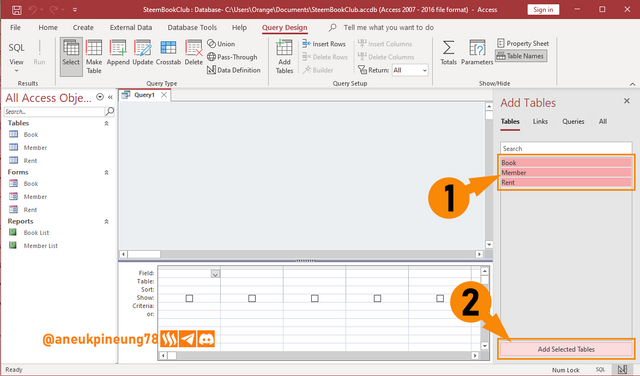This screenshot has height=376, width=640.
Task: Select the Member table in Add Tables list
Action: coord(566,173)
